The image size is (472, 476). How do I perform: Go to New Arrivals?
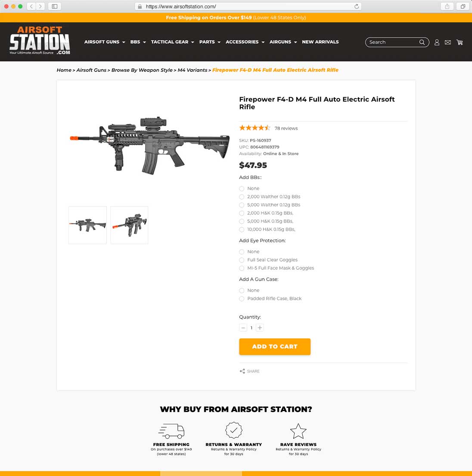point(320,42)
